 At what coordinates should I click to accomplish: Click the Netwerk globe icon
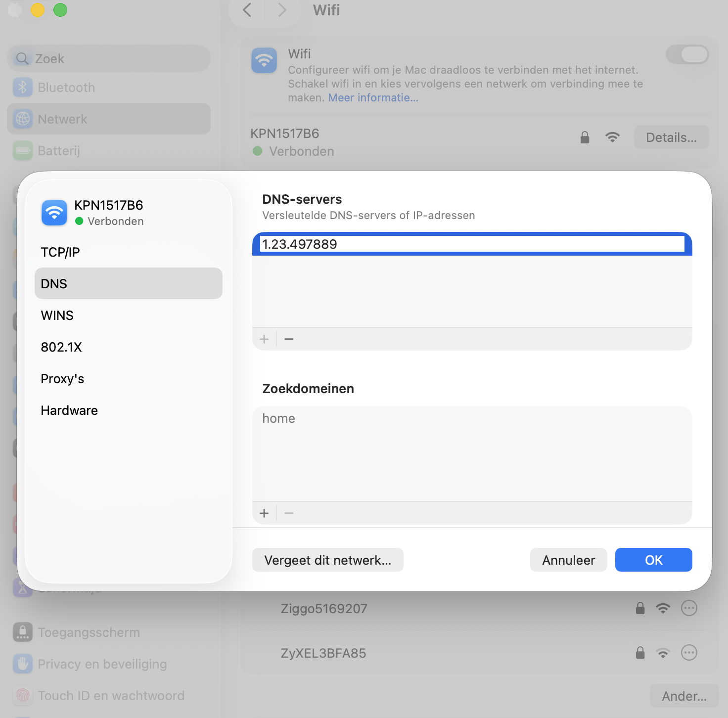point(23,119)
